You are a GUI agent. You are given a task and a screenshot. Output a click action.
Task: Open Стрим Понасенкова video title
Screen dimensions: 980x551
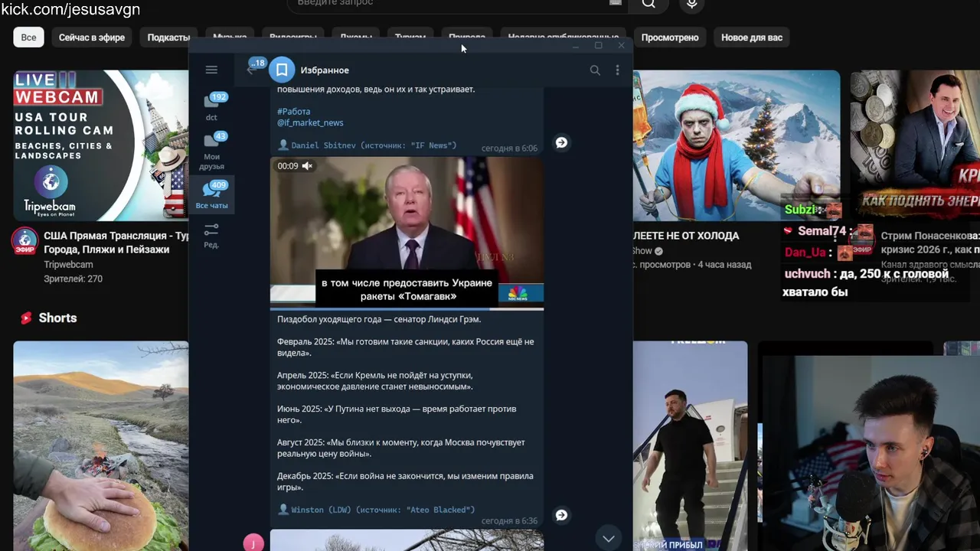click(930, 243)
